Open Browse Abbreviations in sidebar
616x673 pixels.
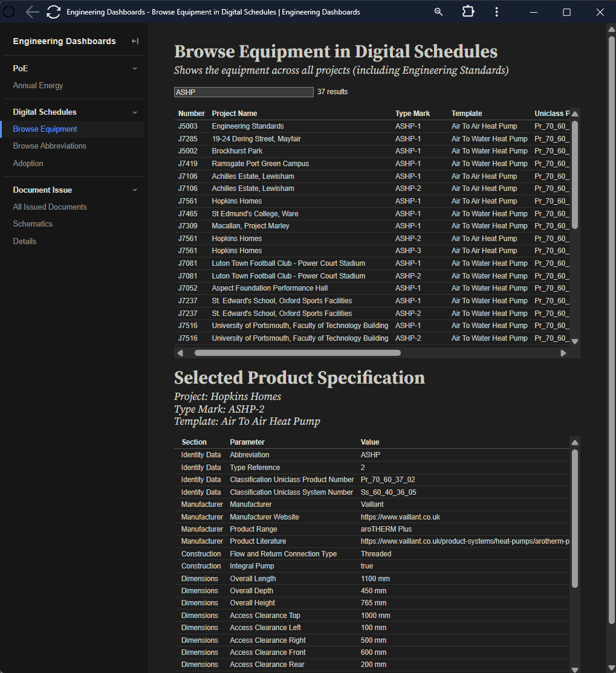[x=50, y=146]
